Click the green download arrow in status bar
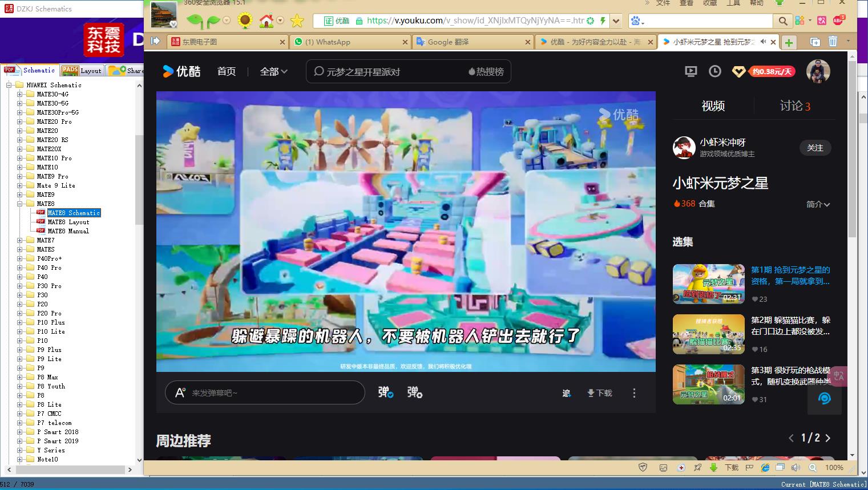The height and width of the screenshot is (490, 868). pyautogui.click(x=713, y=467)
